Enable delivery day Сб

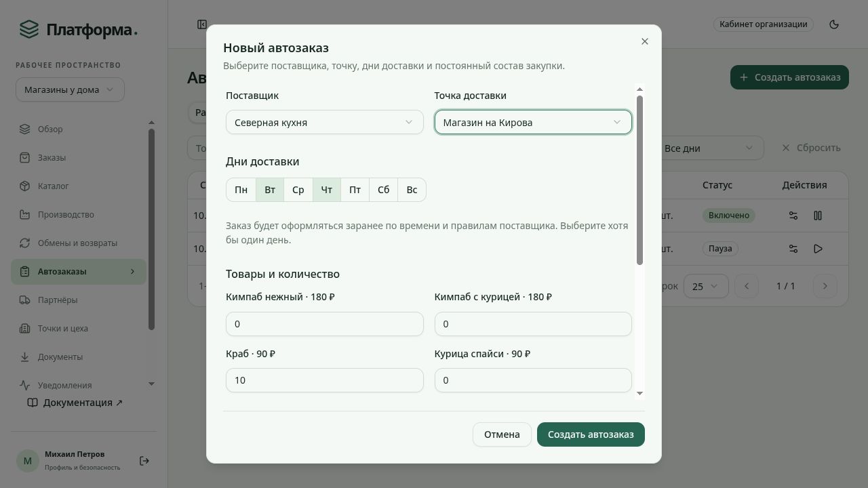point(384,190)
